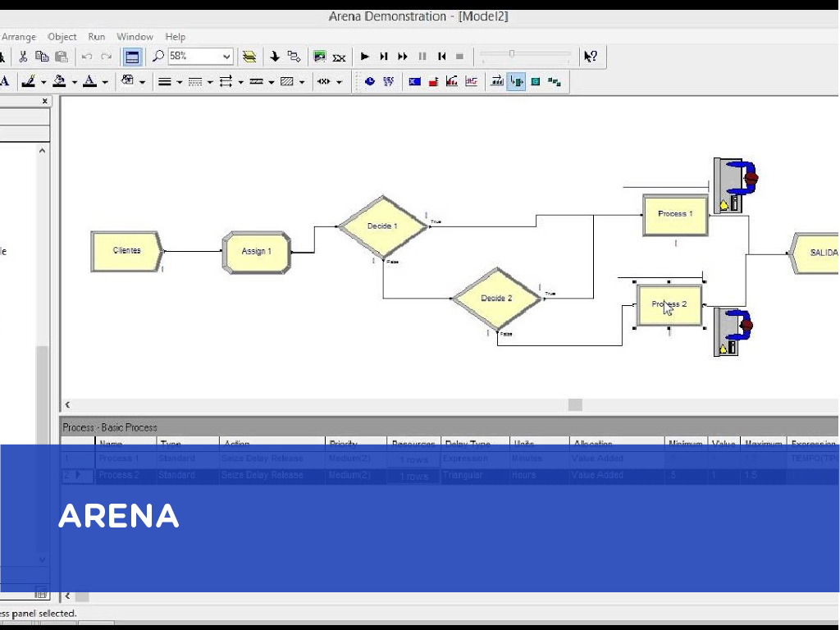Select the Assign 1 module block
Viewport: 840px width, 630px height.
pyautogui.click(x=256, y=252)
